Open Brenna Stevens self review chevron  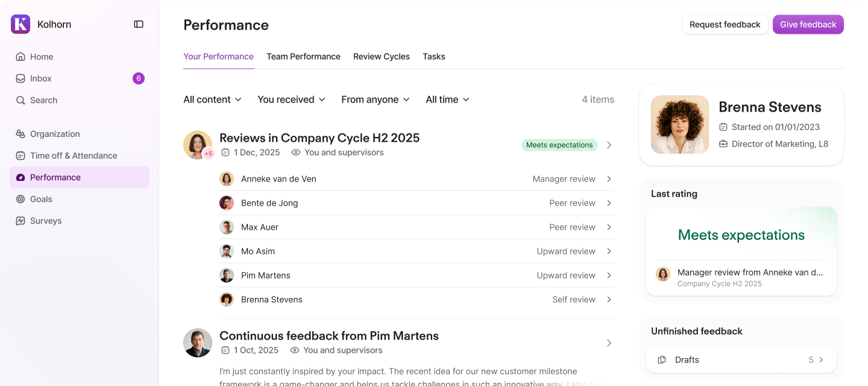(x=609, y=300)
